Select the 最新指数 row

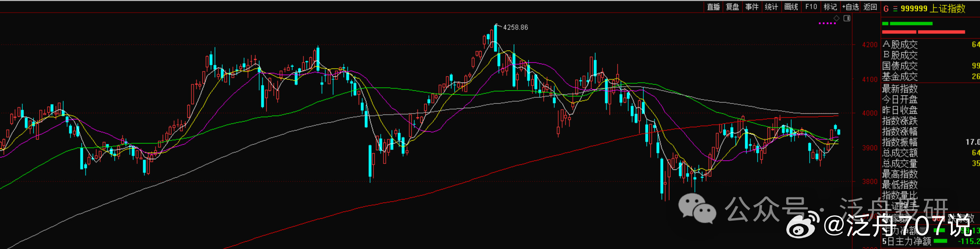pos(931,89)
